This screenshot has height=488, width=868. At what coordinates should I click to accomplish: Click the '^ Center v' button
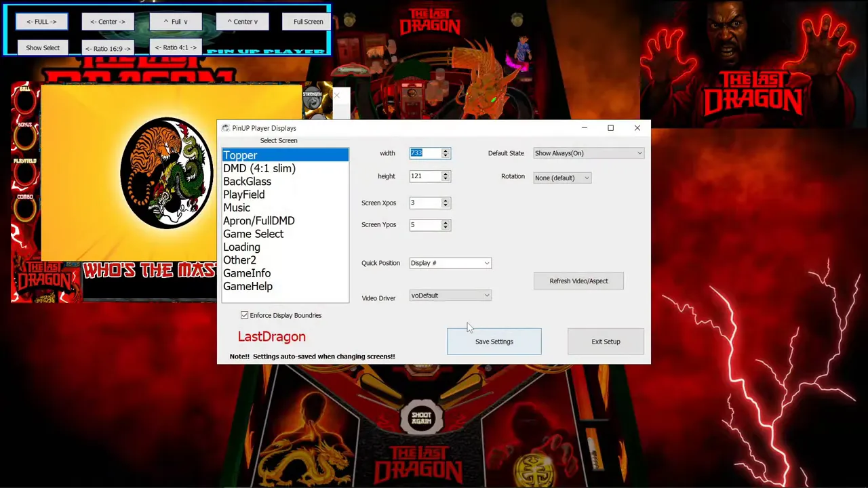point(242,22)
